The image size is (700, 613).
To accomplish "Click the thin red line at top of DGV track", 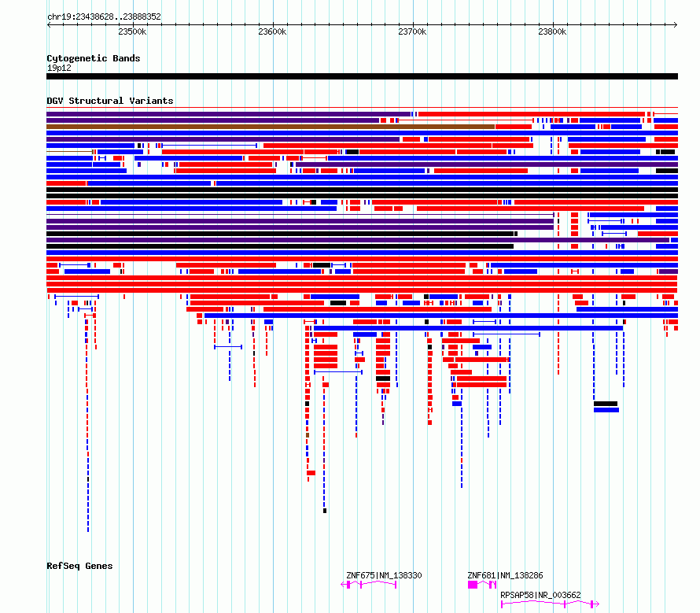I will point(362,108).
